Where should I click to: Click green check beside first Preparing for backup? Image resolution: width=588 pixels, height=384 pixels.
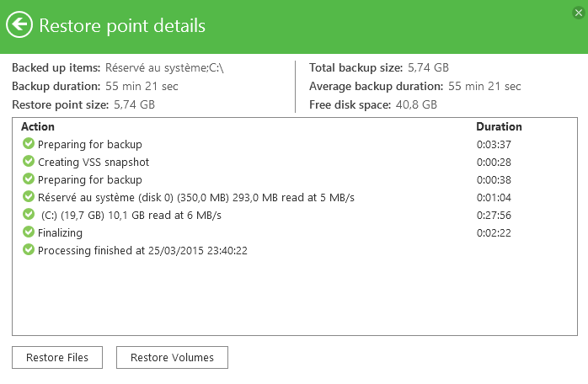pos(28,144)
